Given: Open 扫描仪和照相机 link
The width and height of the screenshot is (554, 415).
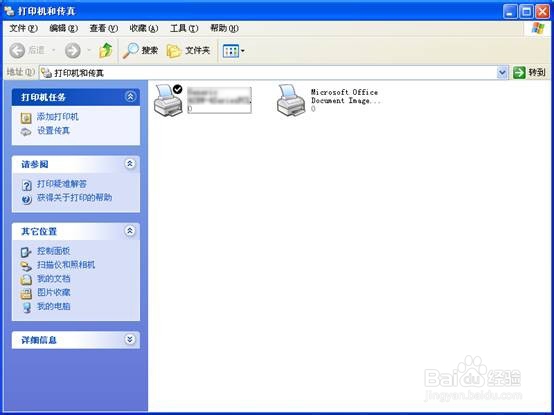Looking at the screenshot, I should [66, 265].
